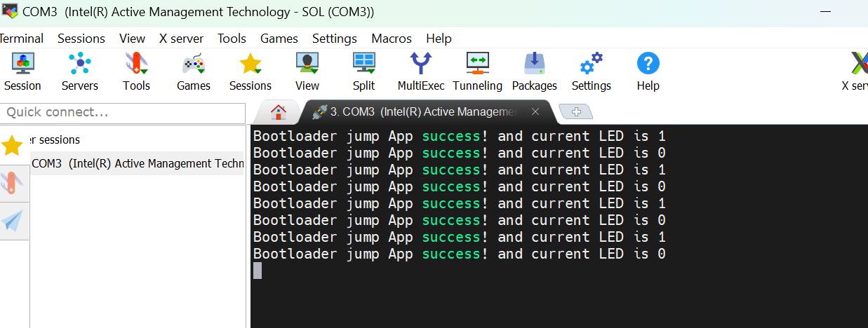868x328 pixels.
Task: Open the X server menu
Action: (x=181, y=39)
